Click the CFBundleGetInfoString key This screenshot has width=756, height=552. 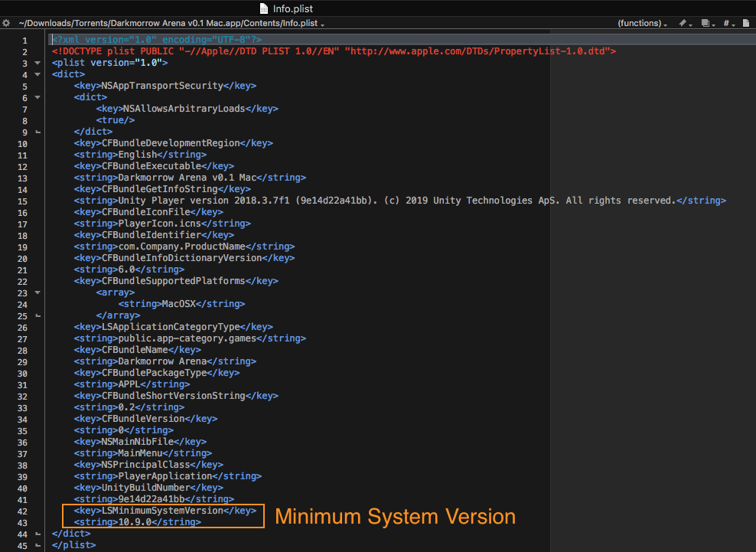[162, 189]
